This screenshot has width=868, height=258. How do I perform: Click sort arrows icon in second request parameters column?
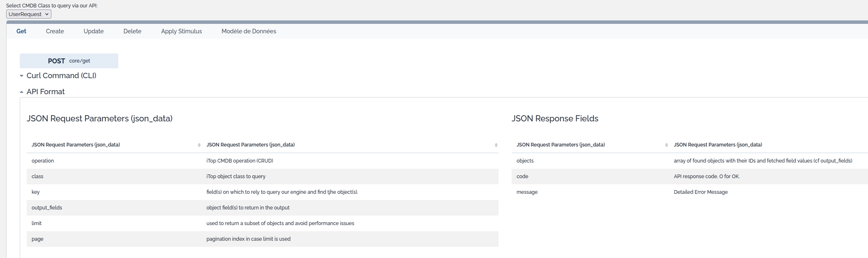[496, 145]
